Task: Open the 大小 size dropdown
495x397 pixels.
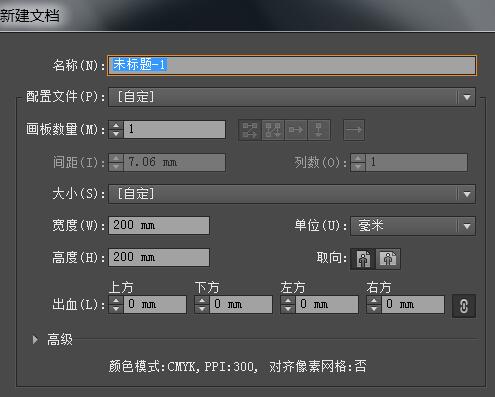Action: [x=292, y=194]
